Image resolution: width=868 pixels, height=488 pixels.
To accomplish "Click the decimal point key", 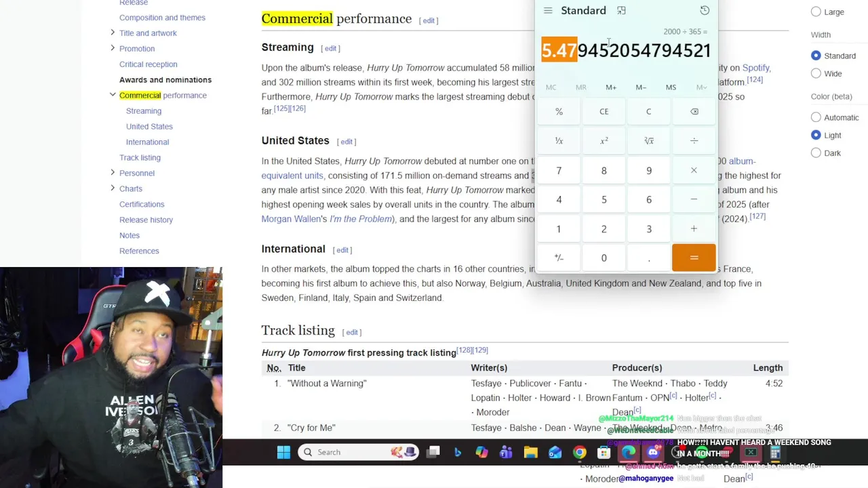I will pos(649,258).
